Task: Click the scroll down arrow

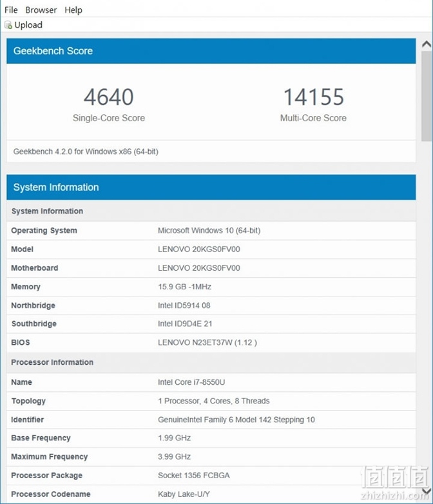Action: (427, 491)
